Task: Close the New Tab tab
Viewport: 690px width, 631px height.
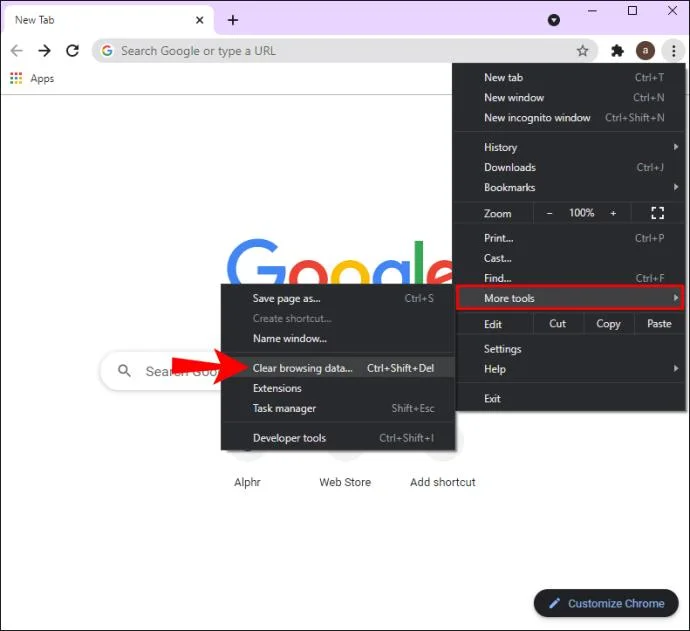Action: [199, 20]
